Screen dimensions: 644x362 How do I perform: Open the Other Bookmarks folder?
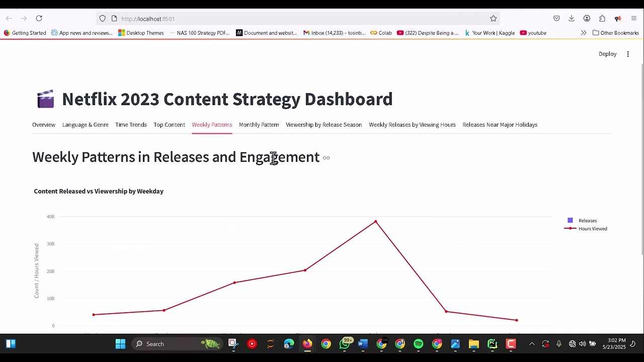(616, 33)
